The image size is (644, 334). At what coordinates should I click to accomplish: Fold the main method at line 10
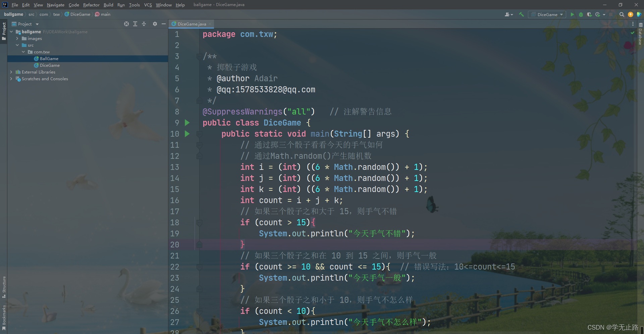199,134
